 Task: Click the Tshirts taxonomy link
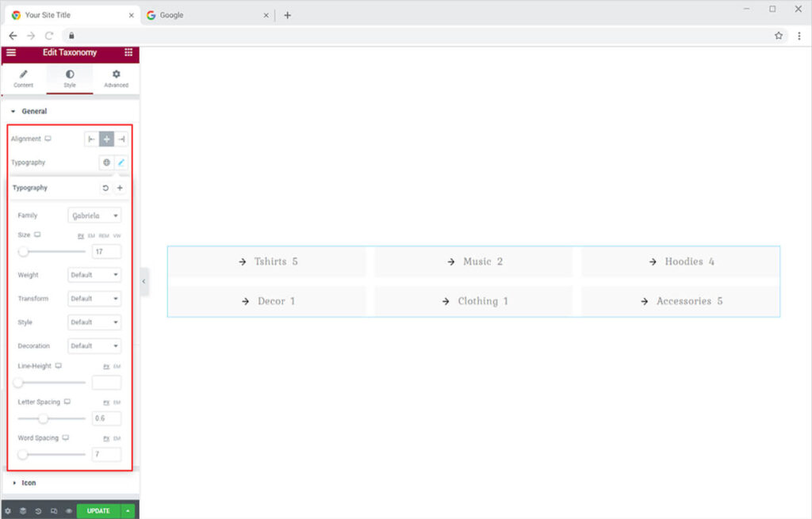[x=268, y=261]
